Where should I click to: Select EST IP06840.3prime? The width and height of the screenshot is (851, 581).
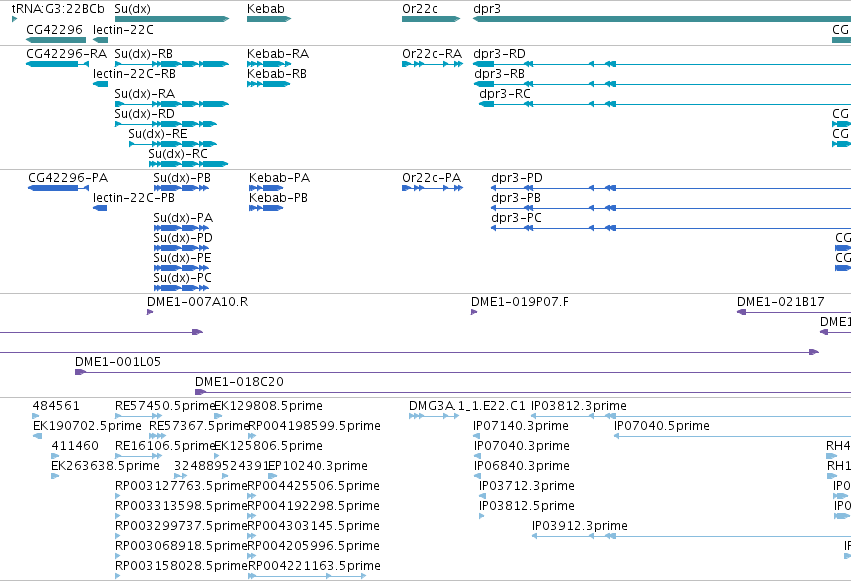tap(478, 476)
